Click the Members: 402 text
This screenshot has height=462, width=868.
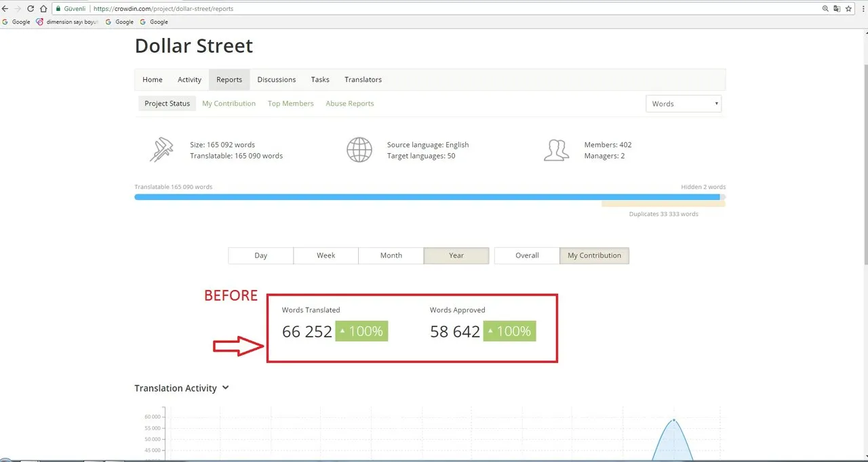[608, 145]
